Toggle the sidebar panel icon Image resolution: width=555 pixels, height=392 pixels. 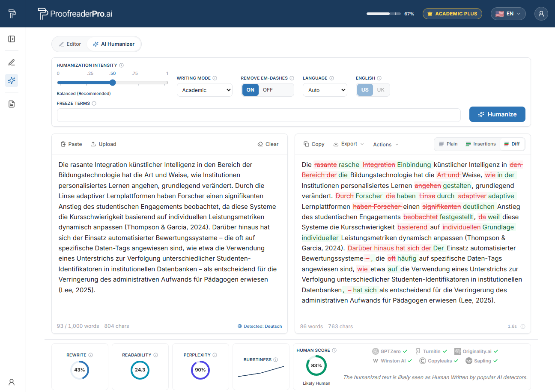tap(12, 39)
